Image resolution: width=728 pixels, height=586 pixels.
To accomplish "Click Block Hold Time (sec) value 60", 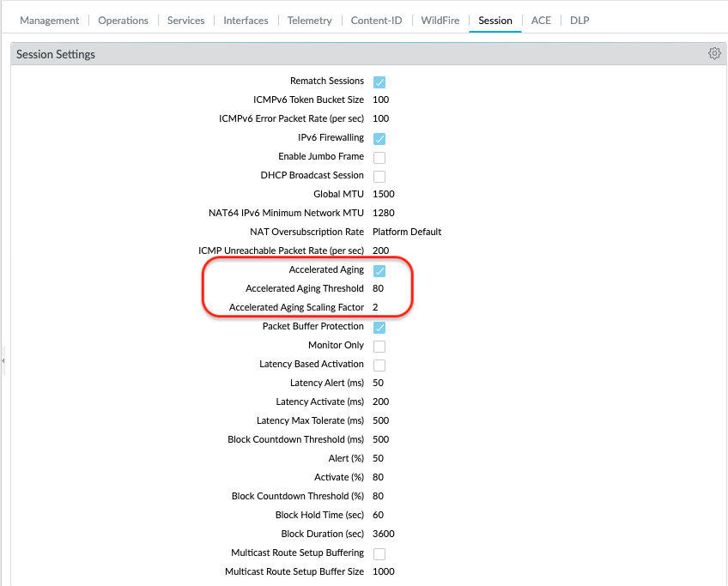I will 378,515.
